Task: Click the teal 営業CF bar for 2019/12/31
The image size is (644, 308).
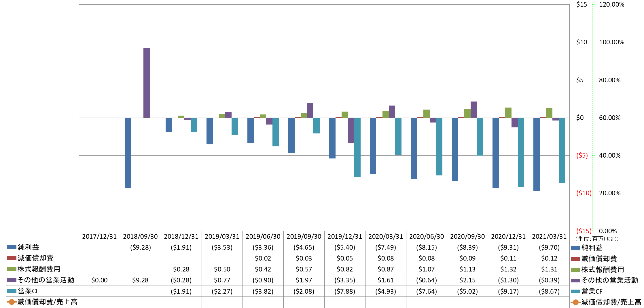Action: click(357, 147)
